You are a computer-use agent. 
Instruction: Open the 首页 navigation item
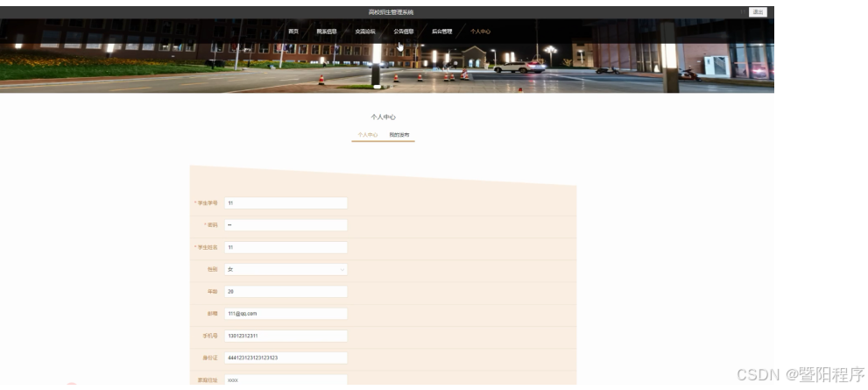pos(293,32)
